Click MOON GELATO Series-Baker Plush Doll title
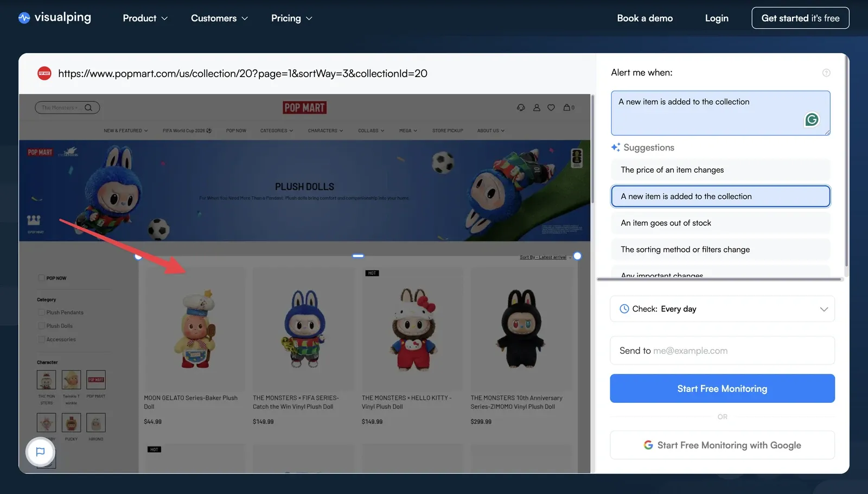This screenshot has width=868, height=494. 191,402
